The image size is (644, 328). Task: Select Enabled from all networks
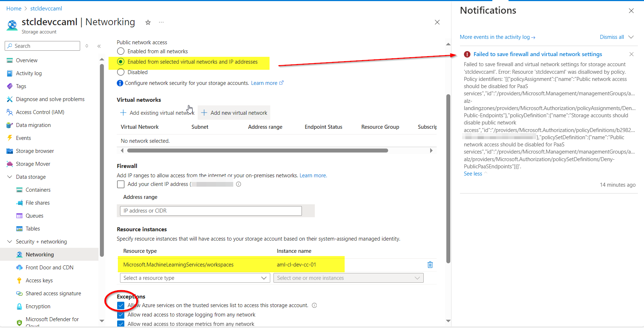tap(121, 51)
